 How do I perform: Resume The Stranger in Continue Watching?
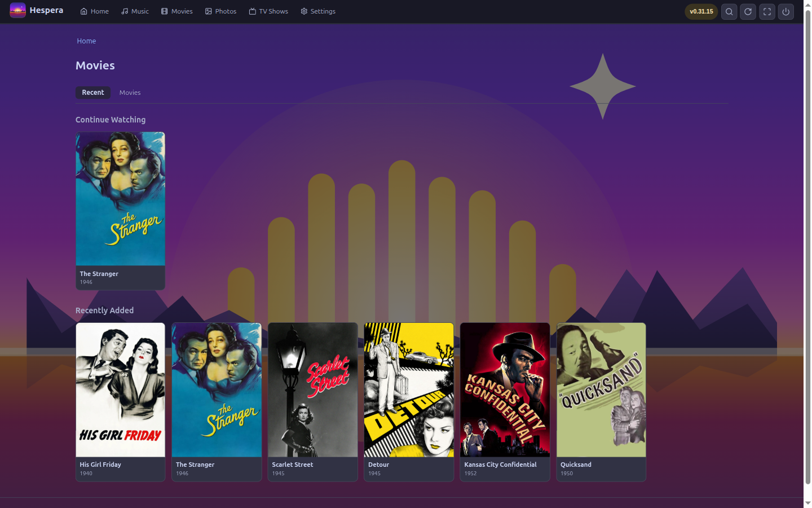(x=120, y=211)
